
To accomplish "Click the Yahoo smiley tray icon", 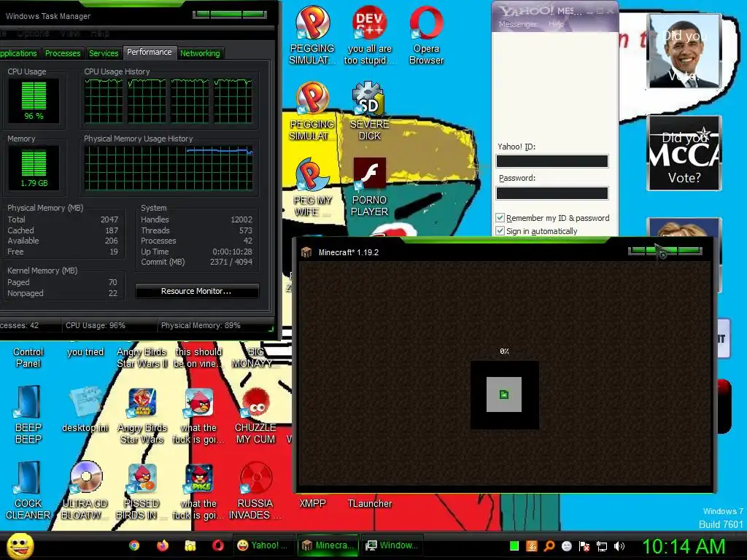I will tap(566, 546).
